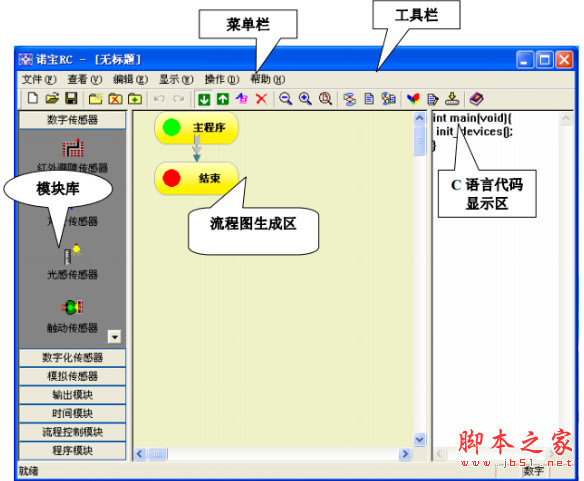Viewport: 584px width, 481px height.
Task: Click the green up-arrow toolbar icon
Action: tap(223, 99)
